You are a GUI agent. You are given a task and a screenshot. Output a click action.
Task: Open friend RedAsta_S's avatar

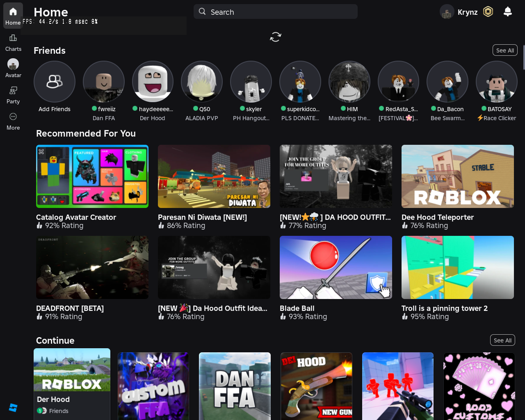point(398,82)
